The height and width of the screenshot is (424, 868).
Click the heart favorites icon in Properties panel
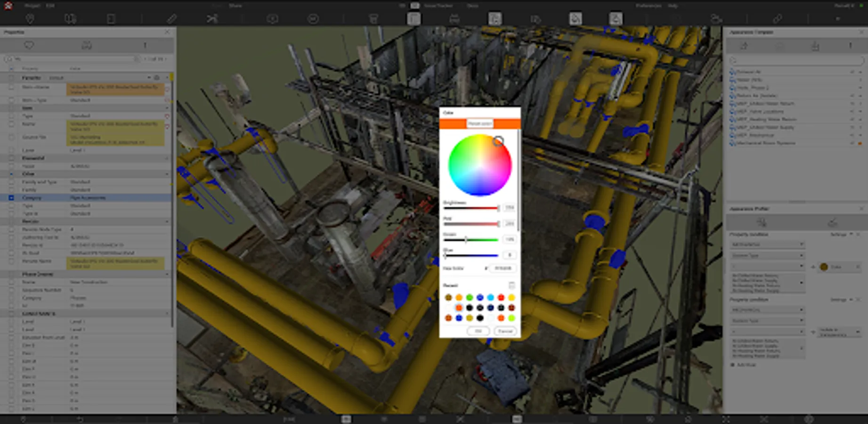[x=29, y=45]
